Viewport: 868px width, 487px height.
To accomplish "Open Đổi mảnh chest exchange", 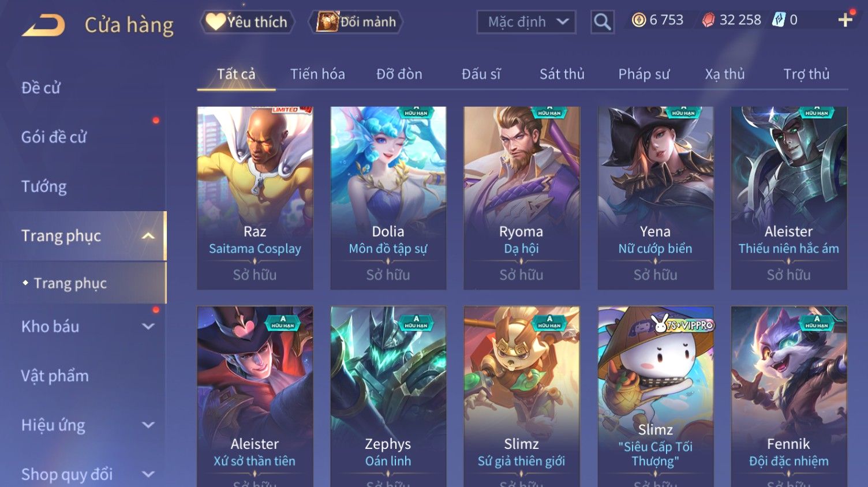I will pyautogui.click(x=356, y=22).
